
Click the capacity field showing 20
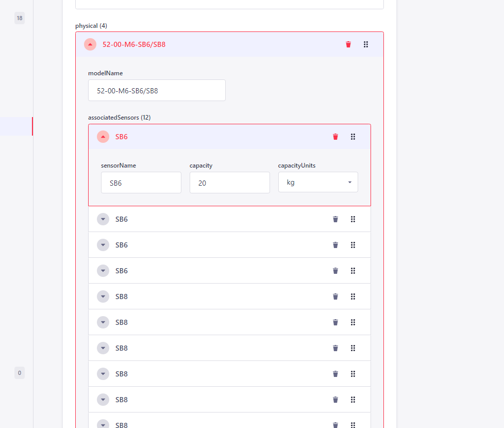tap(229, 183)
